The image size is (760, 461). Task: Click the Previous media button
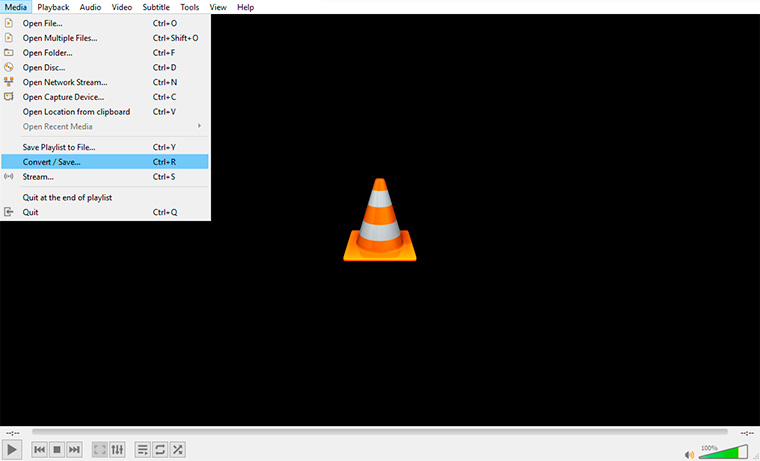pos(39,450)
